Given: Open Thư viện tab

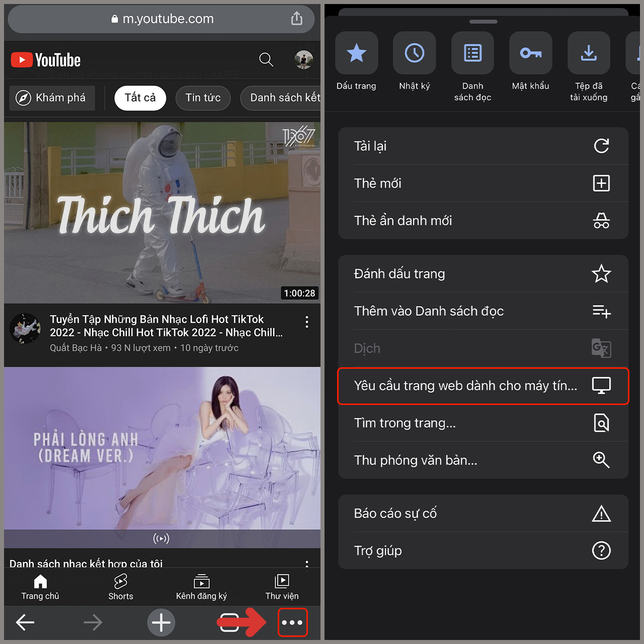Looking at the screenshot, I should [282, 587].
